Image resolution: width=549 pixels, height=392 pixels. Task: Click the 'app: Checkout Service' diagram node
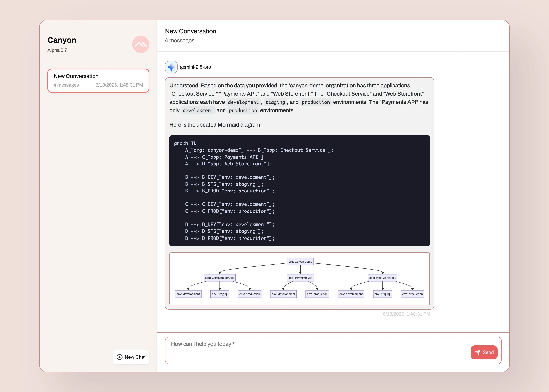[219, 278]
